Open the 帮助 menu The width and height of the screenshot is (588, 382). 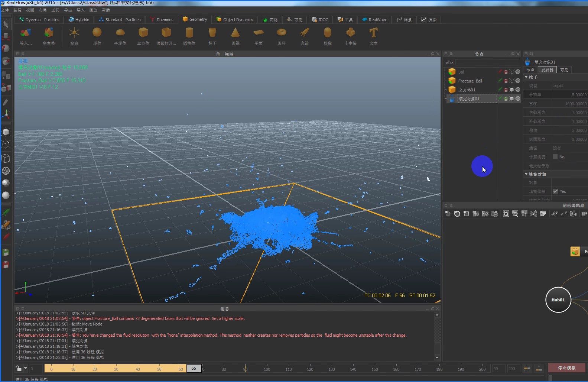106,10
